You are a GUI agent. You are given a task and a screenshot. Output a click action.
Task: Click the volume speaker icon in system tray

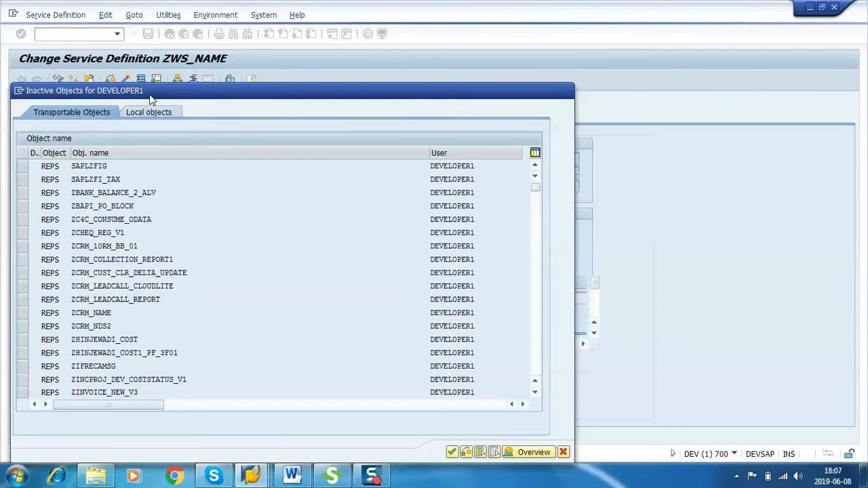click(x=798, y=476)
